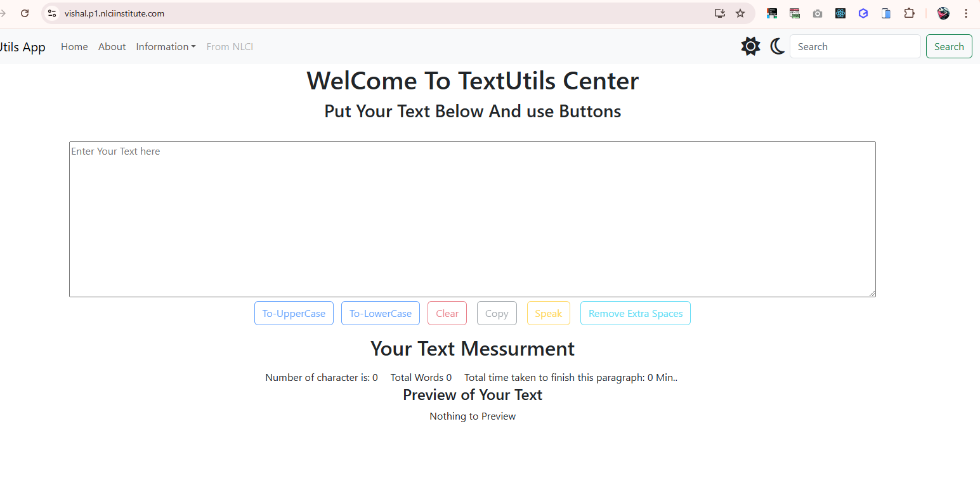Bookmark this page with the star icon

740,13
